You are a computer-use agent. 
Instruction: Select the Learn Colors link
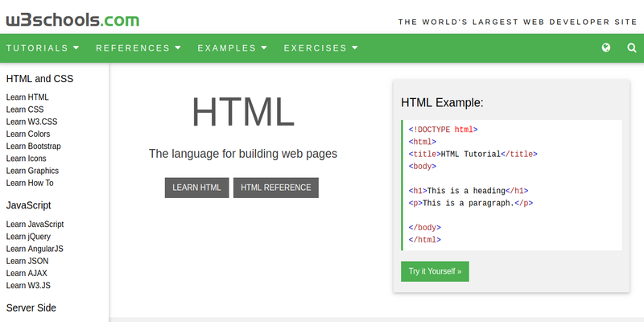[28, 134]
